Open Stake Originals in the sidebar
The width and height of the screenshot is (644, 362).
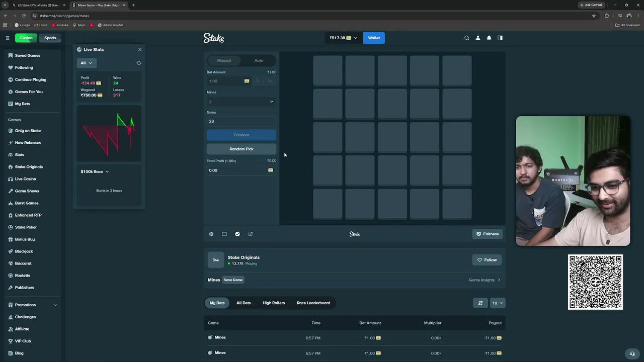(29, 167)
